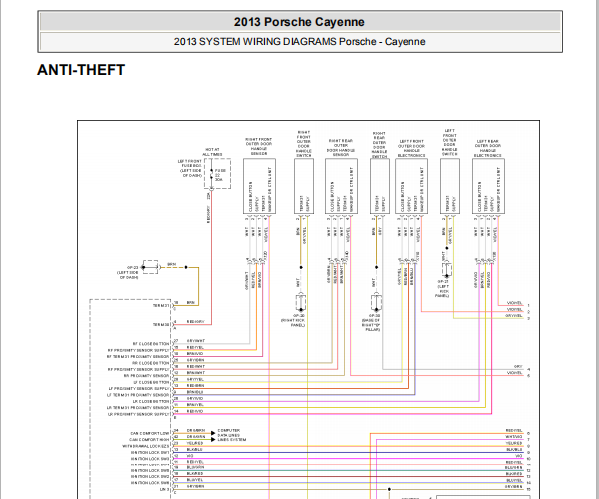Select the 'WITHDRAWAL LOCK EZS' pin label
The width and height of the screenshot is (599, 499).
coord(146,446)
